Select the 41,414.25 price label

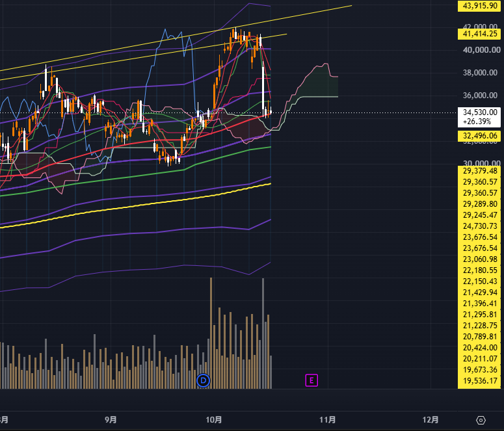tap(479, 34)
